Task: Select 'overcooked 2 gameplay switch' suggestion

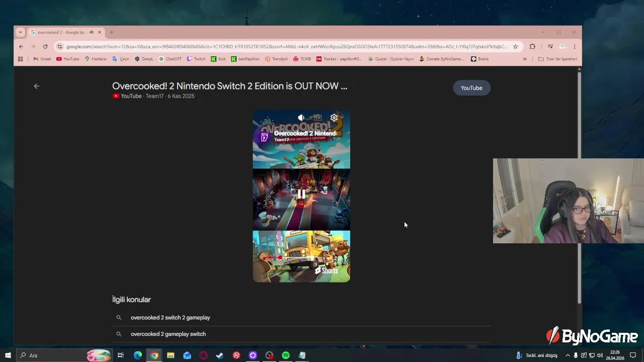Action: [x=168, y=334]
